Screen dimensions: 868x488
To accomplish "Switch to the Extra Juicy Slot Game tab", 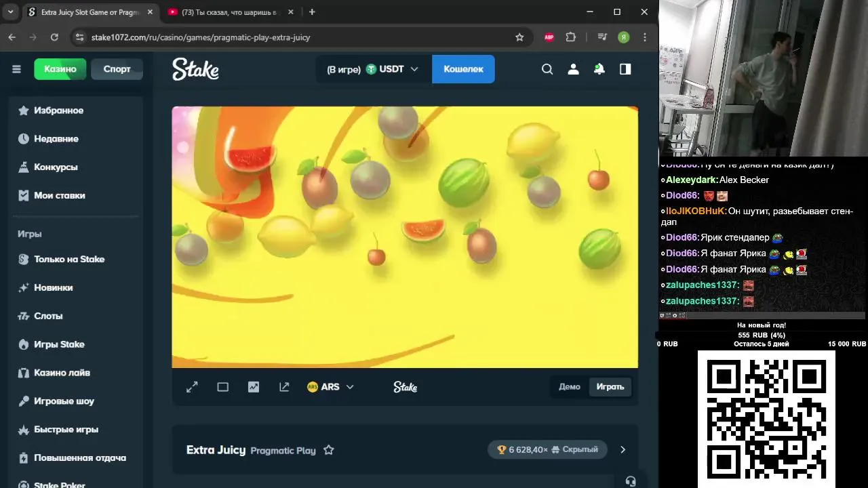I will 91,12.
